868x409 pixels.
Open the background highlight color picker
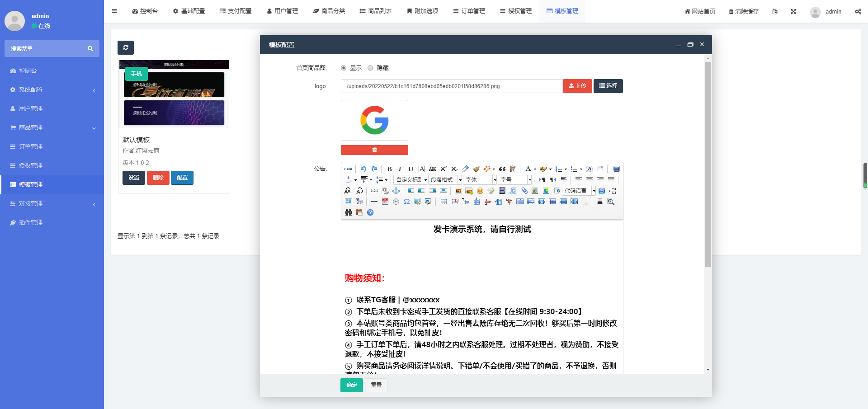coord(543,169)
